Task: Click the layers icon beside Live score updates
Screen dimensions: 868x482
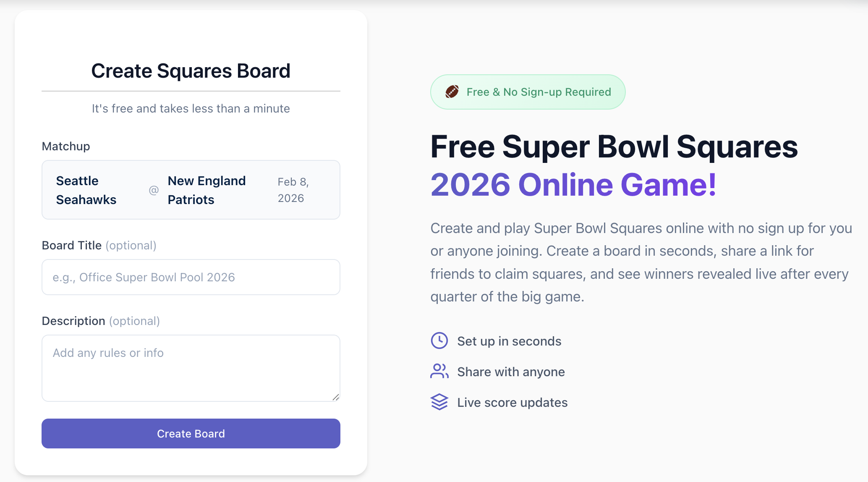Action: 439,402
